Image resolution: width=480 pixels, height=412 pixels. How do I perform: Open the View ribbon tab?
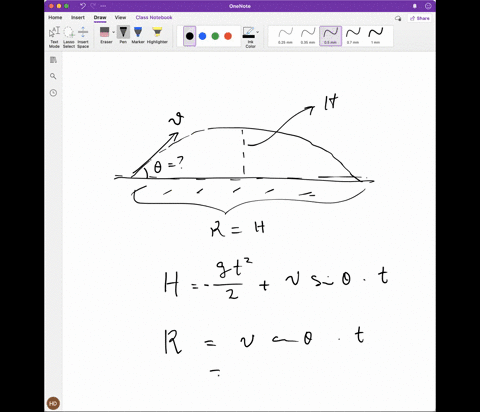(x=120, y=17)
